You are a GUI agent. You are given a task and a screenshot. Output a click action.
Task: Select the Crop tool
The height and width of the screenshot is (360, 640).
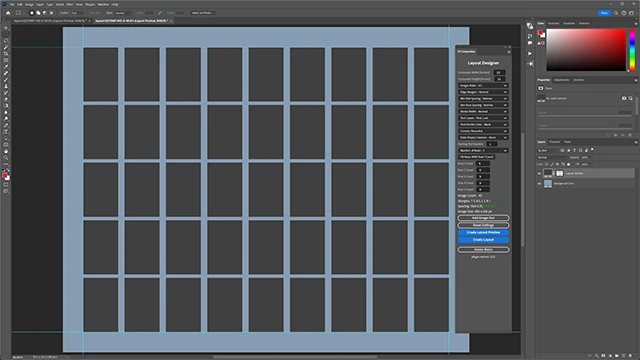[6, 54]
